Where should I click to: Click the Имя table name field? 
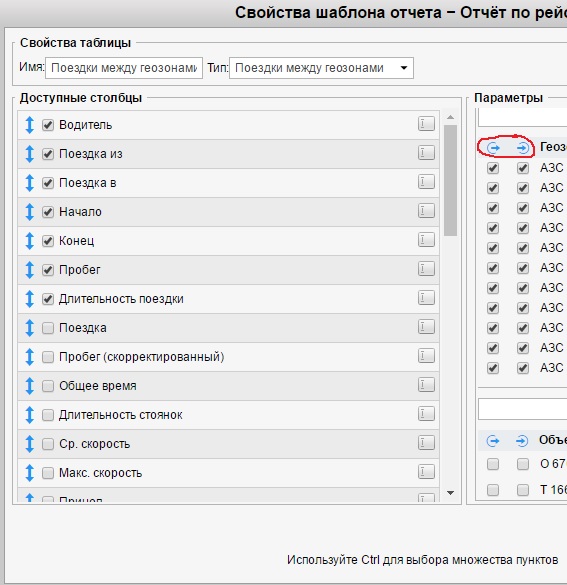tap(124, 68)
